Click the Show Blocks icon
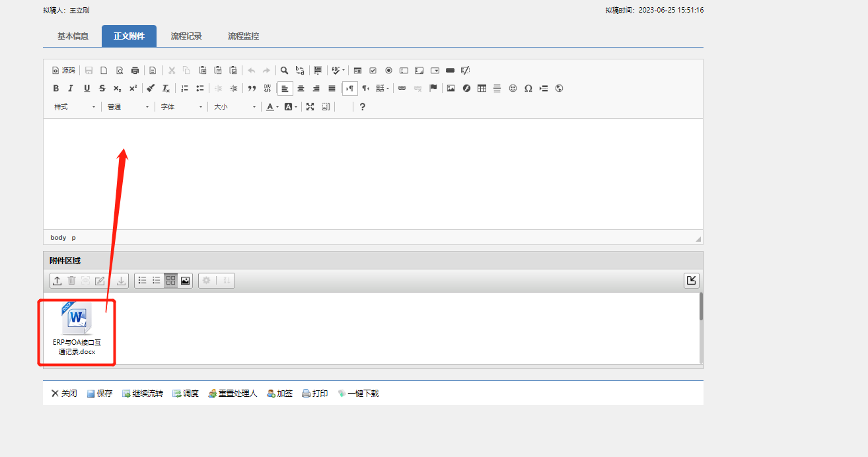This screenshot has width=868, height=457. coord(326,106)
